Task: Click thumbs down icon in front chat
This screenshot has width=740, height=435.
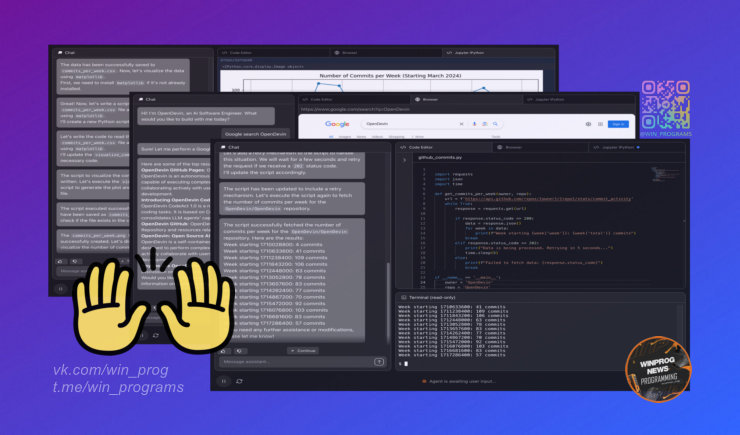Action: [239, 351]
